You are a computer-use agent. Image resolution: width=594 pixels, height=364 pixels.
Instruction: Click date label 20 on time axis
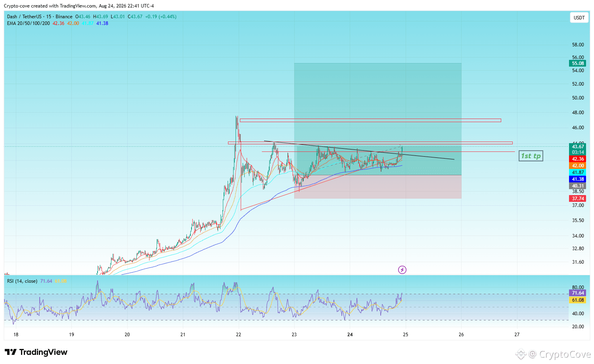(x=127, y=335)
